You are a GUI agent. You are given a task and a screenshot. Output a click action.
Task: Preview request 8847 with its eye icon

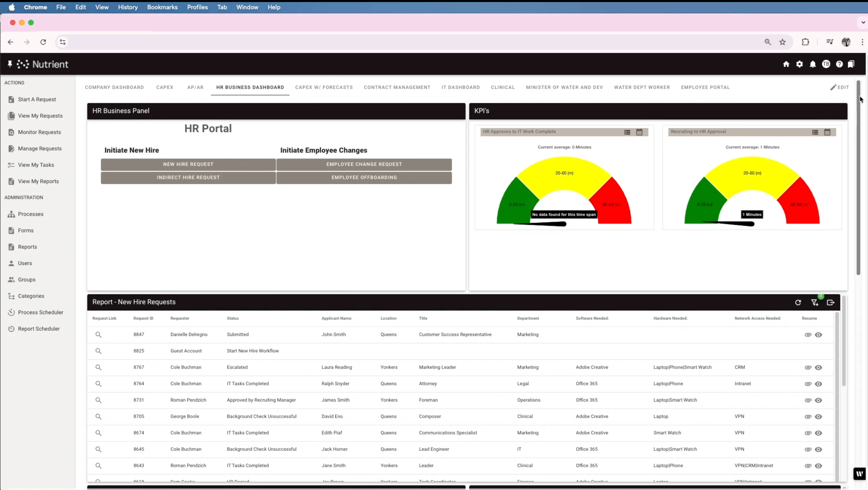point(819,334)
